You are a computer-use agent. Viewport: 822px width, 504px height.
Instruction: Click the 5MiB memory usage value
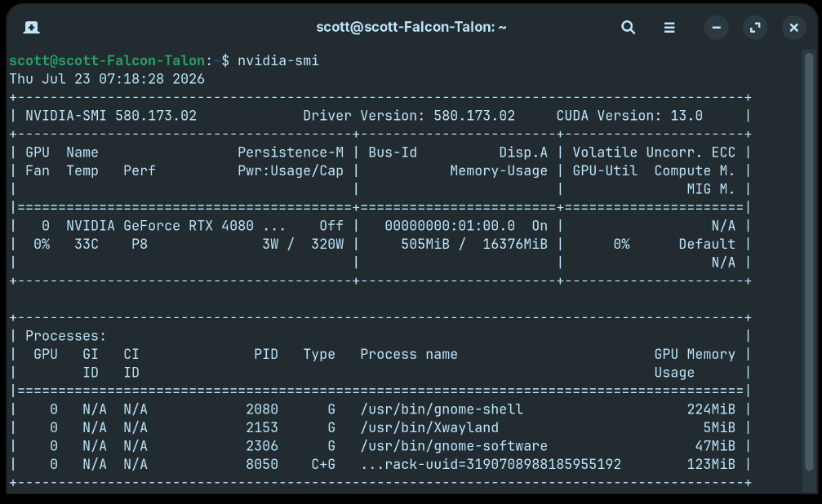[719, 427]
